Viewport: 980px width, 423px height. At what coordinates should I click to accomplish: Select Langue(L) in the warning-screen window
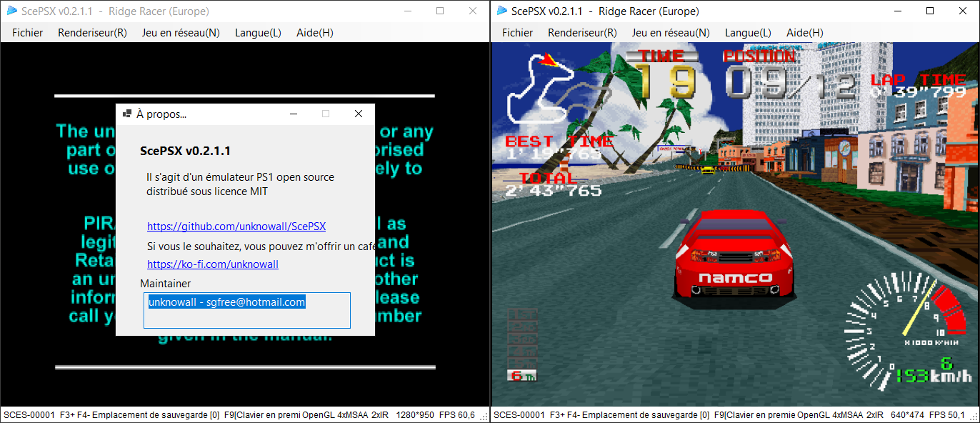point(258,33)
